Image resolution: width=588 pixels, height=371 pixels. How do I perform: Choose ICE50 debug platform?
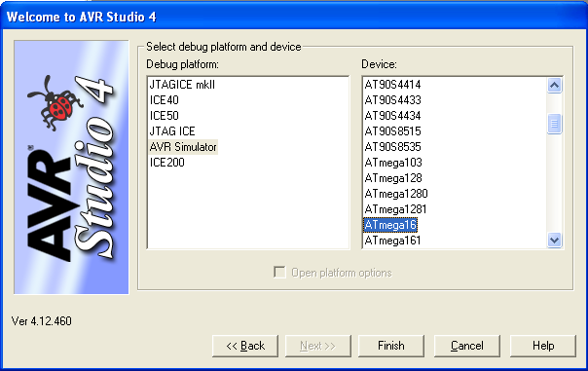165,116
